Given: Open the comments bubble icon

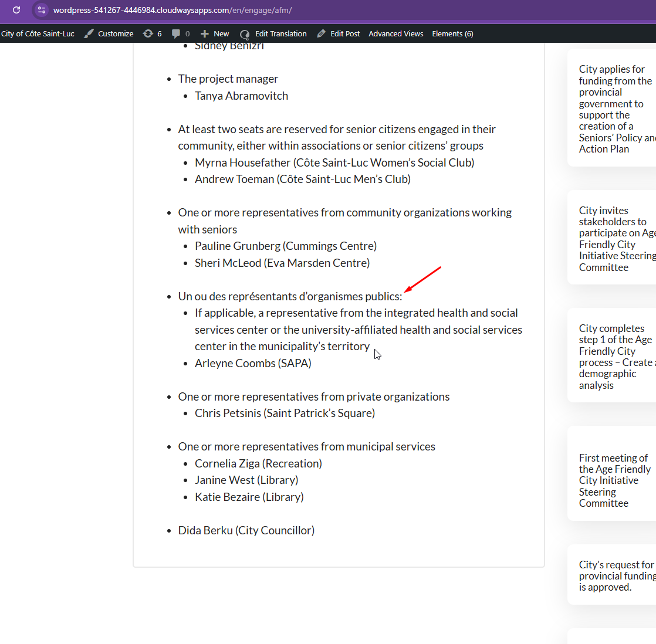Looking at the screenshot, I should (x=176, y=34).
